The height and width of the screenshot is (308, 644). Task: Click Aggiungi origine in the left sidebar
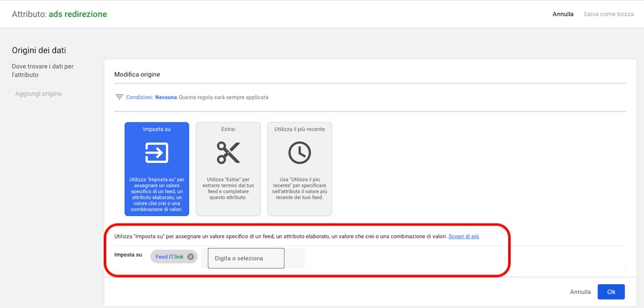tap(39, 94)
